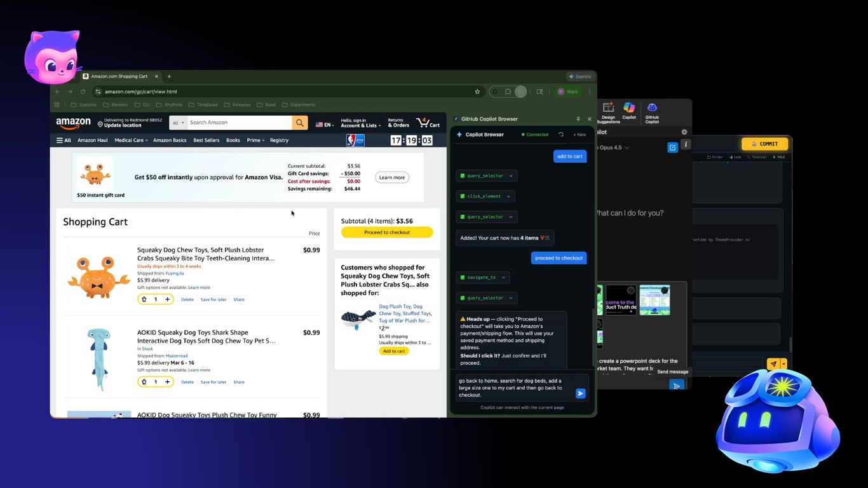Increase quantity of Lobster Crabs toy
868x488 pixels.
click(x=167, y=299)
